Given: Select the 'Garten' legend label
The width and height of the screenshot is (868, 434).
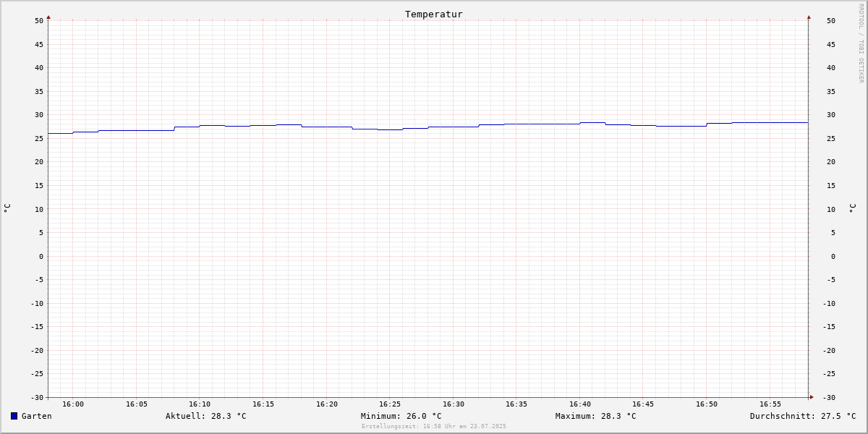Looking at the screenshot, I should tap(37, 416).
